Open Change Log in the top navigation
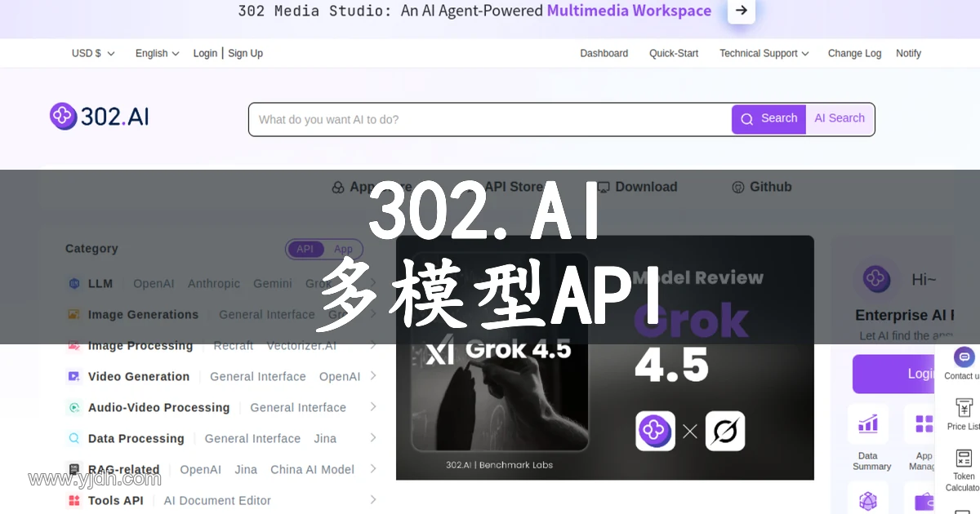The image size is (980, 514). click(x=854, y=53)
